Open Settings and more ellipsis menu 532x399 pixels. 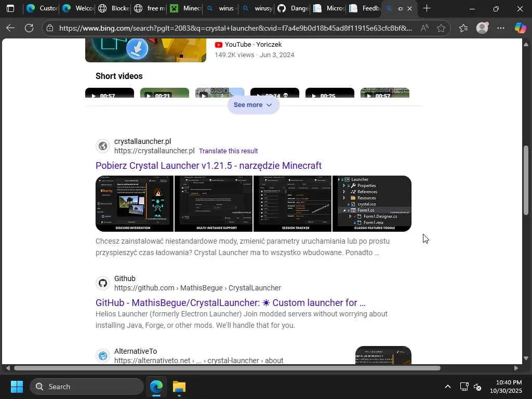point(501,28)
